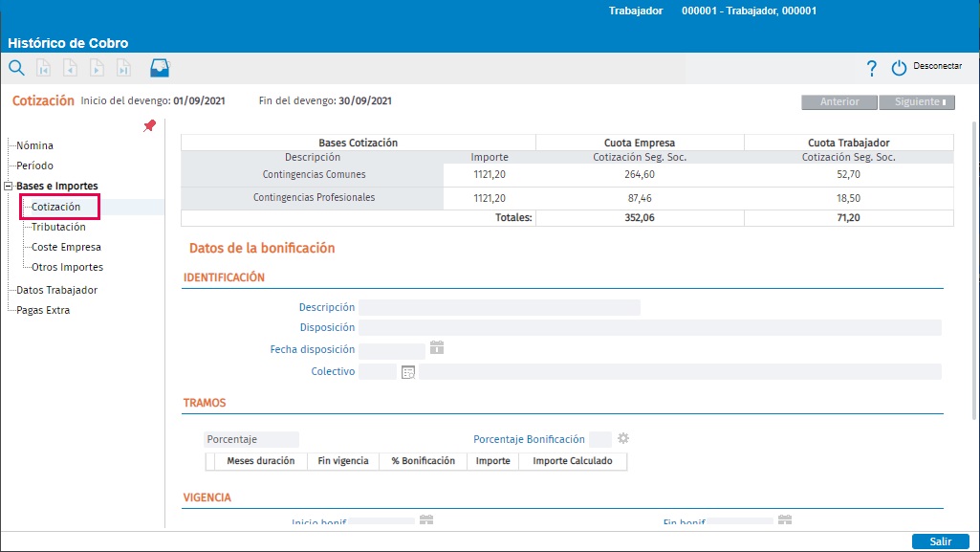Viewport: 980px width, 552px height.
Task: Click the Fin vigencia column header
Action: tap(343, 461)
